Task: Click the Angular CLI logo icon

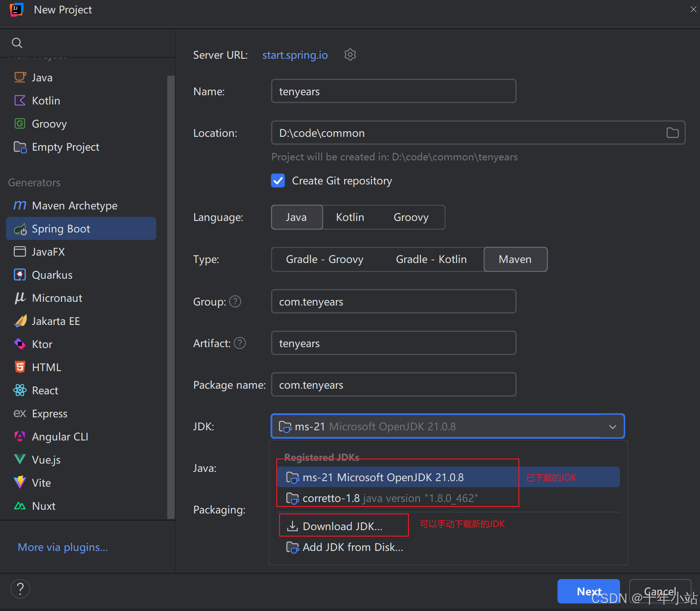Action: (x=20, y=436)
